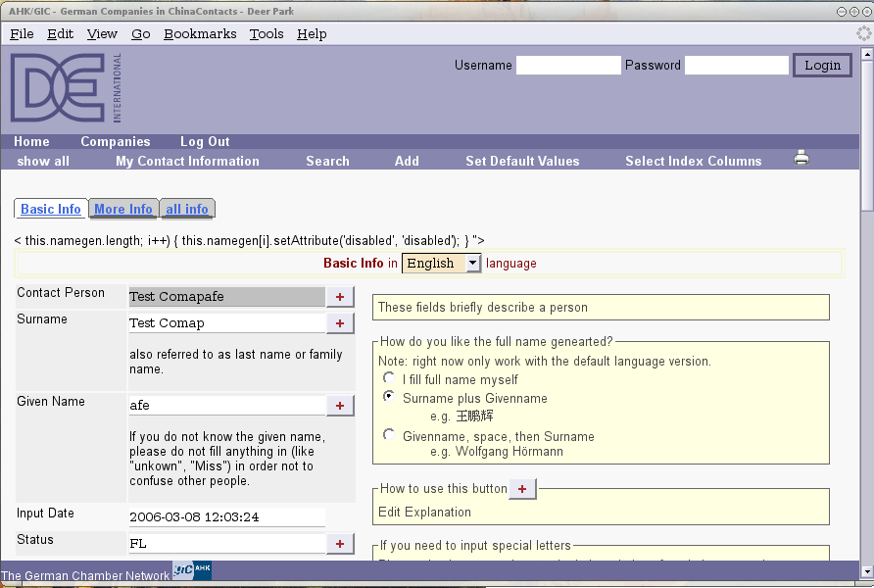Click the printer icon in navigation bar
Image resolution: width=874 pixels, height=588 pixels.
801,158
